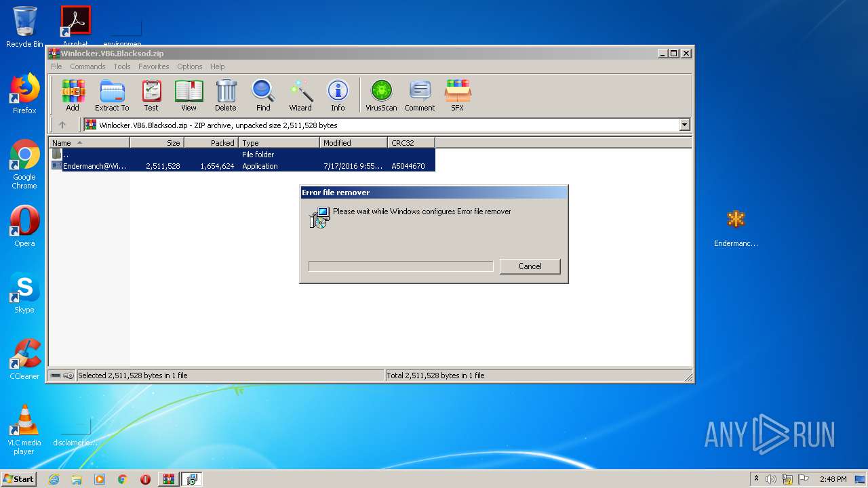This screenshot has height=488, width=868.
Task: Open VLC media player shortcut
Action: pos(24,430)
